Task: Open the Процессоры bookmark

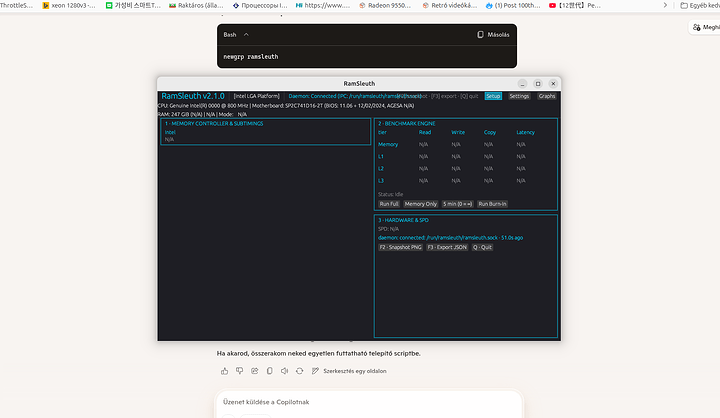Action: pyautogui.click(x=260, y=6)
